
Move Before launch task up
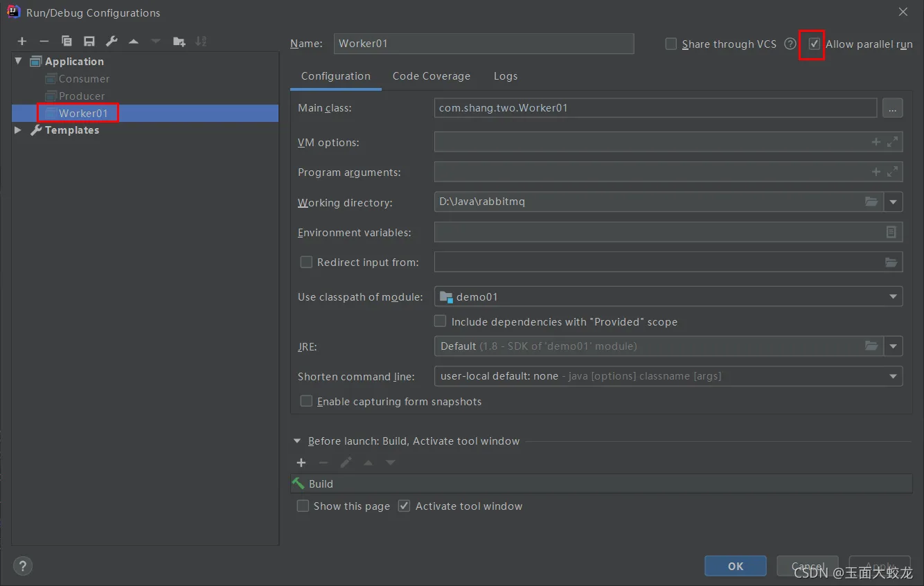(368, 463)
